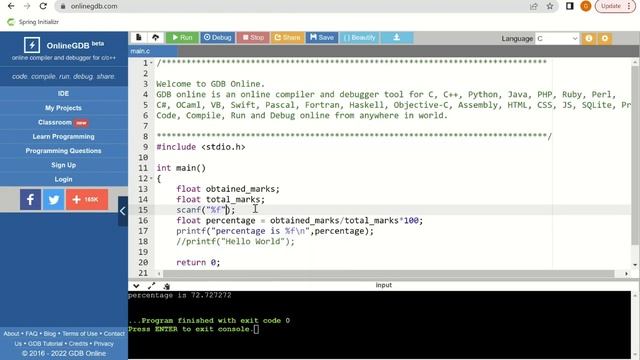Go forward in the browser
Viewport: 640px width, 360px height.
coord(27,6)
